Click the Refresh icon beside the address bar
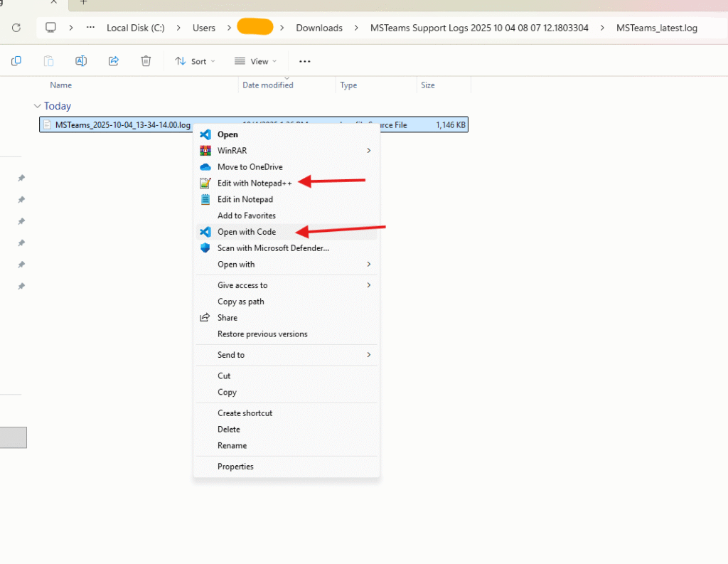The width and height of the screenshot is (728, 564). (16, 28)
